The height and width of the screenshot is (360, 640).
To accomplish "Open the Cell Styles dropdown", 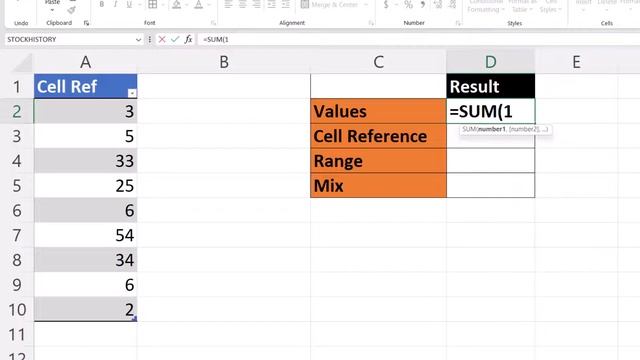I will coord(550,7).
